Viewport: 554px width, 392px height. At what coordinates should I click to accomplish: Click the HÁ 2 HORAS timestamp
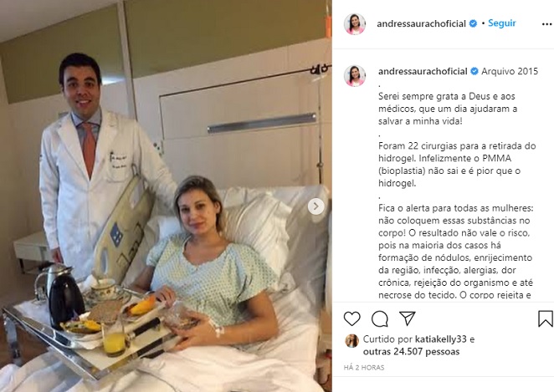click(x=364, y=368)
